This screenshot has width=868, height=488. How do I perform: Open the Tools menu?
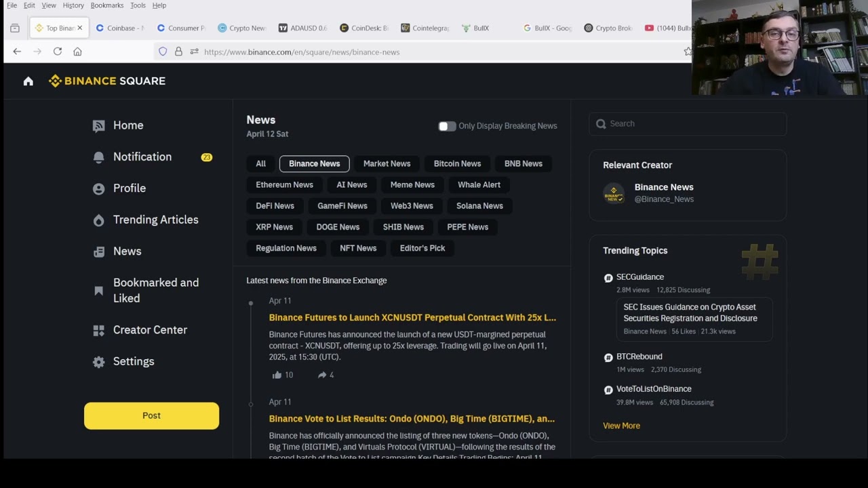138,5
